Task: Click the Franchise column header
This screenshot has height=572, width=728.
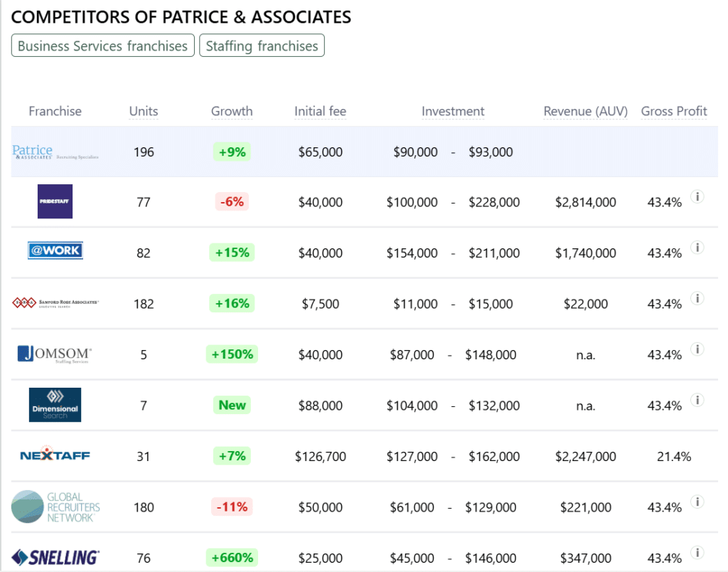Action: pyautogui.click(x=55, y=111)
